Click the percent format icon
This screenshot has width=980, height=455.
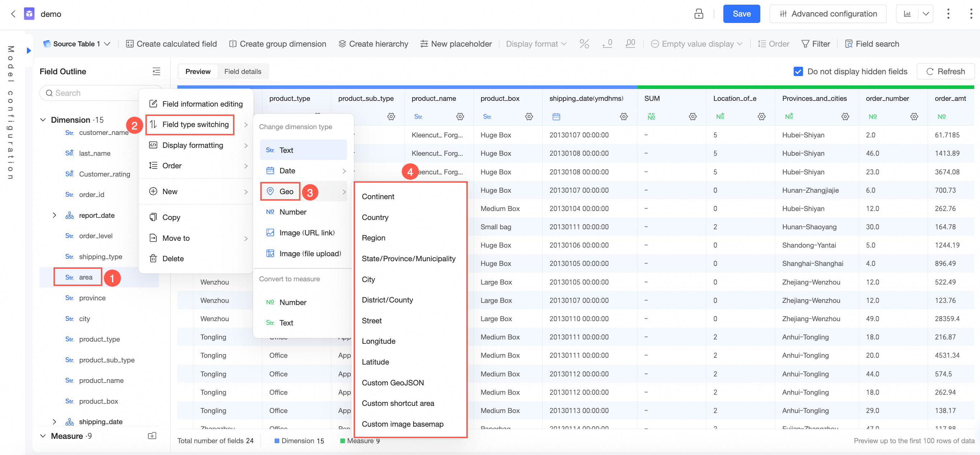[x=584, y=44]
